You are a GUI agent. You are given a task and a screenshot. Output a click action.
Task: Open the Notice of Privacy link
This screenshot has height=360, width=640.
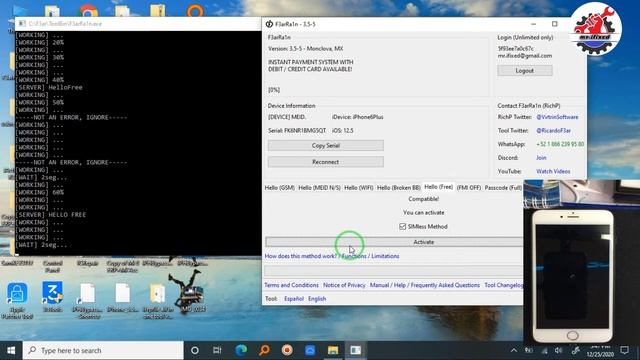coord(344,285)
